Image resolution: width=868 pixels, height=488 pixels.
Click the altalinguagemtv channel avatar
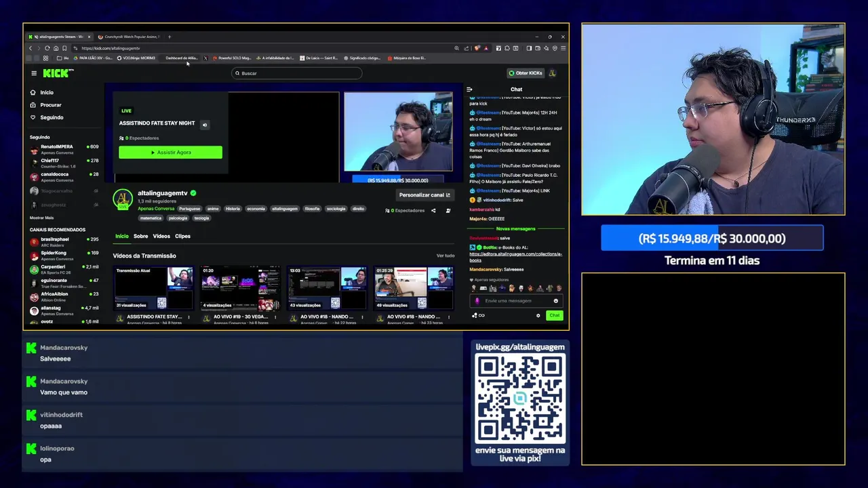click(x=123, y=199)
